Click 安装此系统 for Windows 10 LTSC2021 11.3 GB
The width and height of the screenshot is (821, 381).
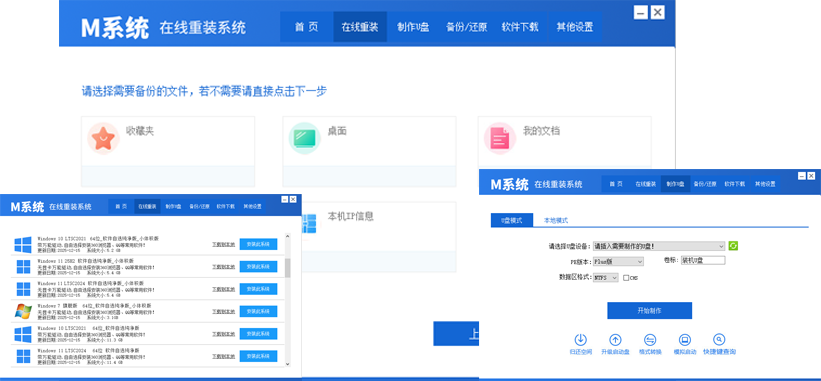258,334
